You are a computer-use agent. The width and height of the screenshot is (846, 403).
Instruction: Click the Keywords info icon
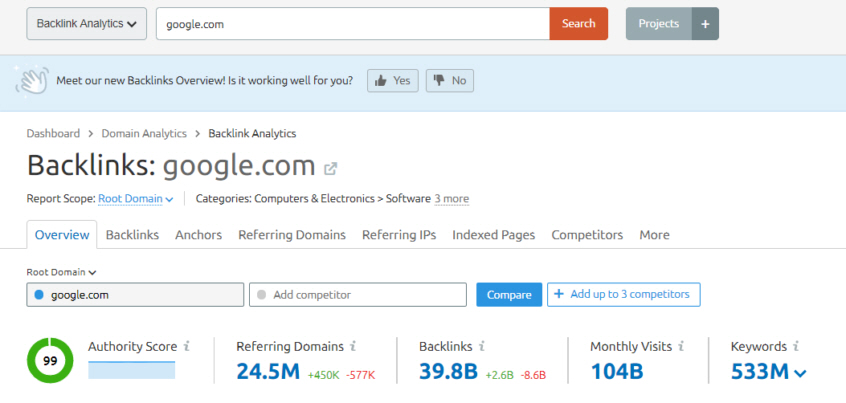coord(796,346)
